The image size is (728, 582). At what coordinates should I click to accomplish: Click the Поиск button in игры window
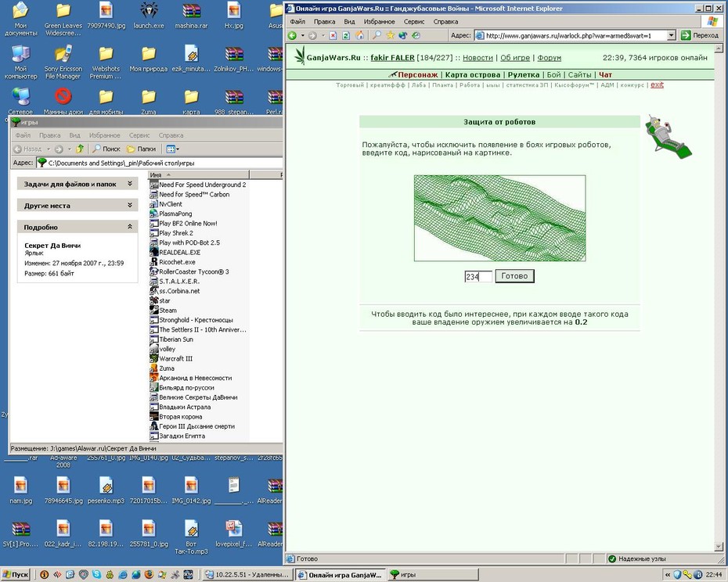(x=106, y=149)
